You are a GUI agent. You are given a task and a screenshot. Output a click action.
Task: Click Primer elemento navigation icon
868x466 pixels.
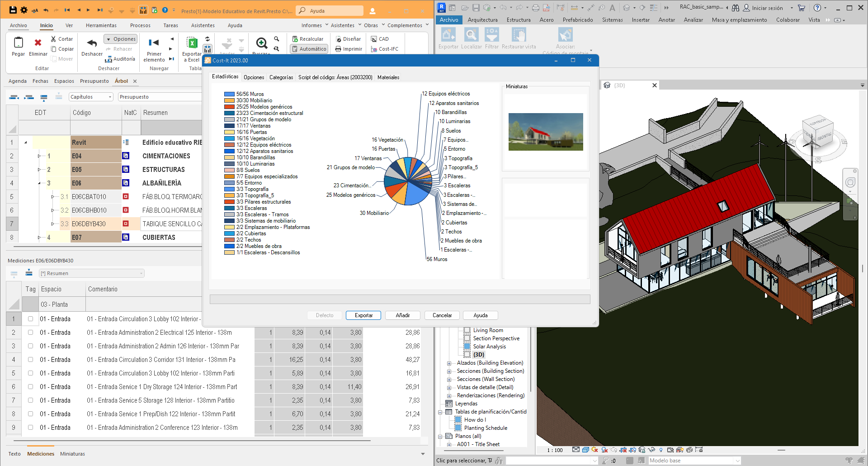(x=154, y=43)
